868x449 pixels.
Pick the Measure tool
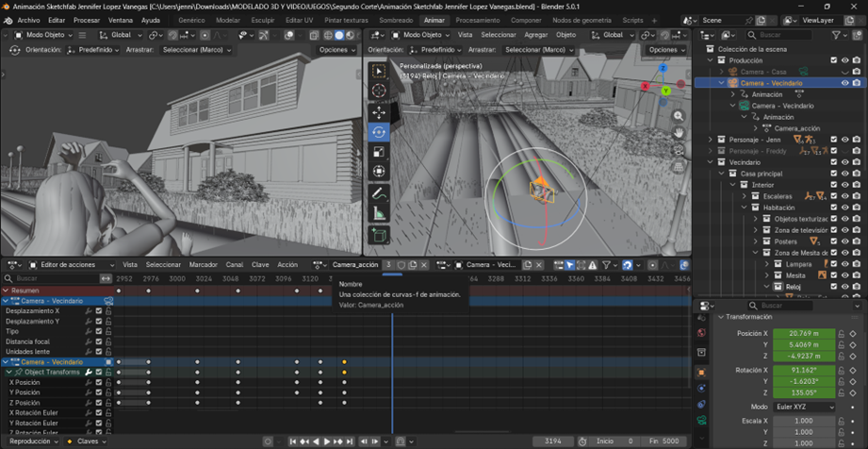(x=379, y=213)
